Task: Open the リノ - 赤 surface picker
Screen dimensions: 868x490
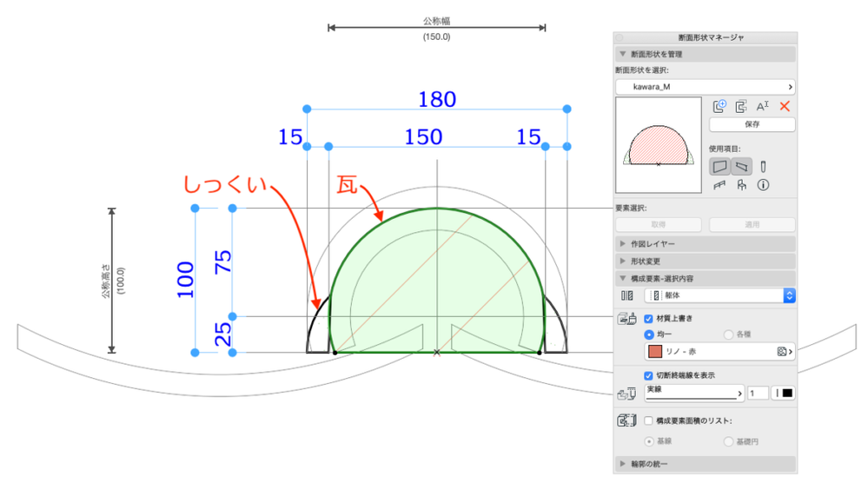Action: (x=719, y=352)
